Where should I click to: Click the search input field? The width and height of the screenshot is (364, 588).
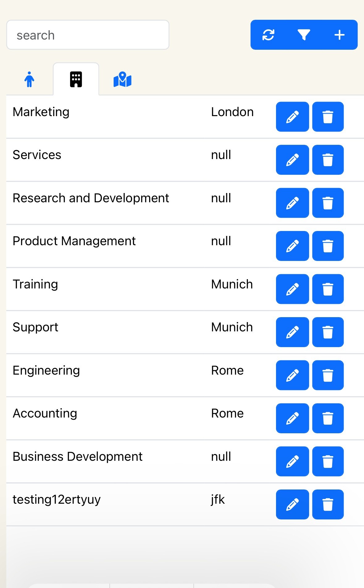(x=88, y=35)
